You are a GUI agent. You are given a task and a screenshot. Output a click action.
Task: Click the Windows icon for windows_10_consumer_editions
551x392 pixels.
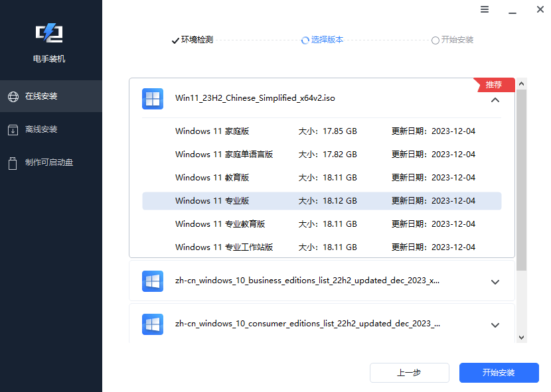click(153, 325)
